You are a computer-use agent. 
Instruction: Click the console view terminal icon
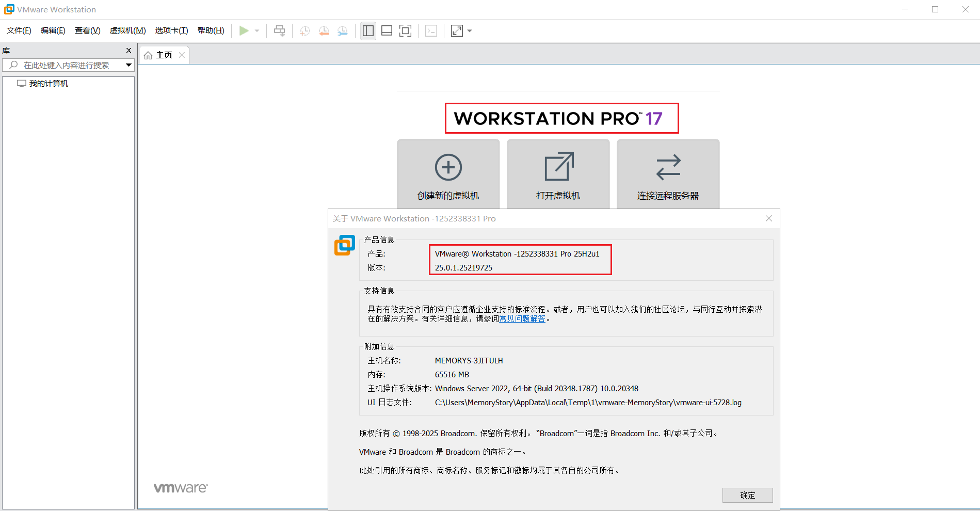(431, 31)
